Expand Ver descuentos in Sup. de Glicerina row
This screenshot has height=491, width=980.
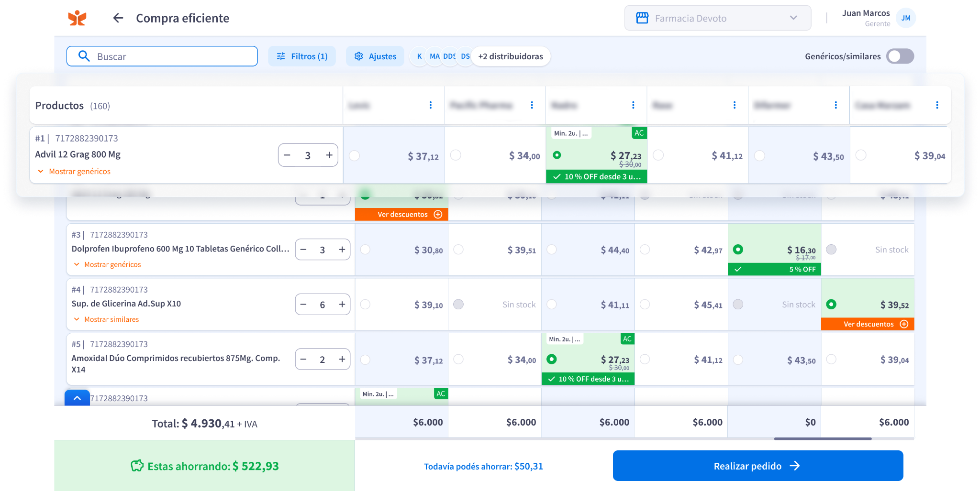tap(868, 324)
